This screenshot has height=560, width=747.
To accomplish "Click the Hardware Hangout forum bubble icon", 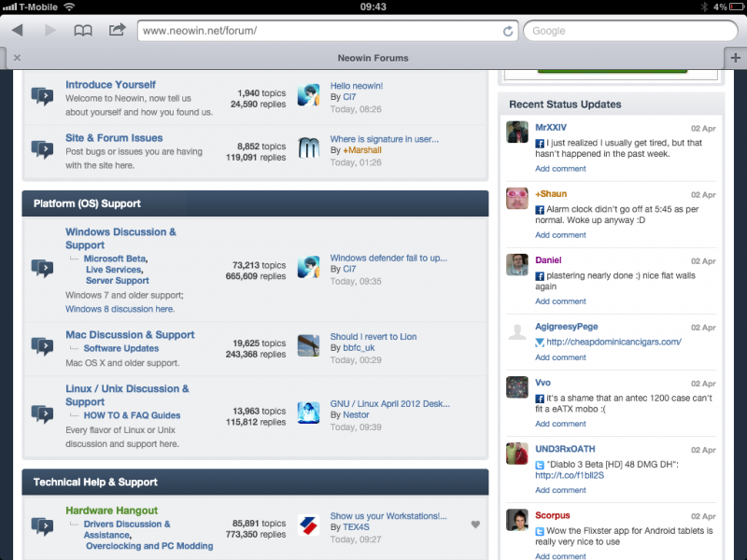I will (42, 526).
